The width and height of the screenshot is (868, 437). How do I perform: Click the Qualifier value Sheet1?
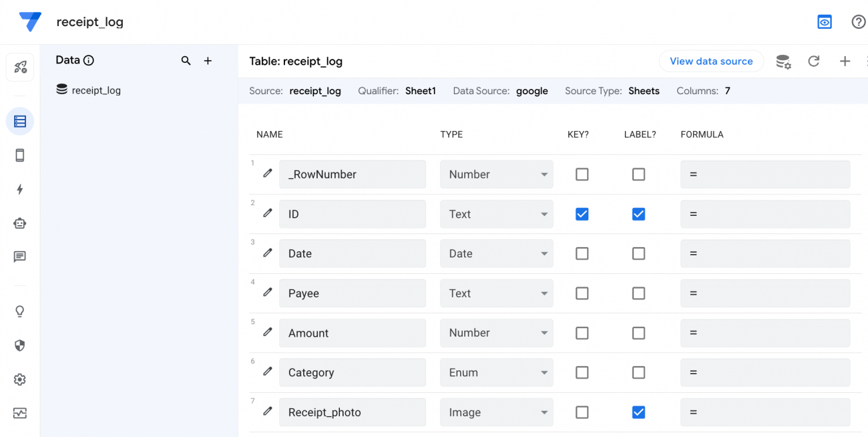pos(421,91)
